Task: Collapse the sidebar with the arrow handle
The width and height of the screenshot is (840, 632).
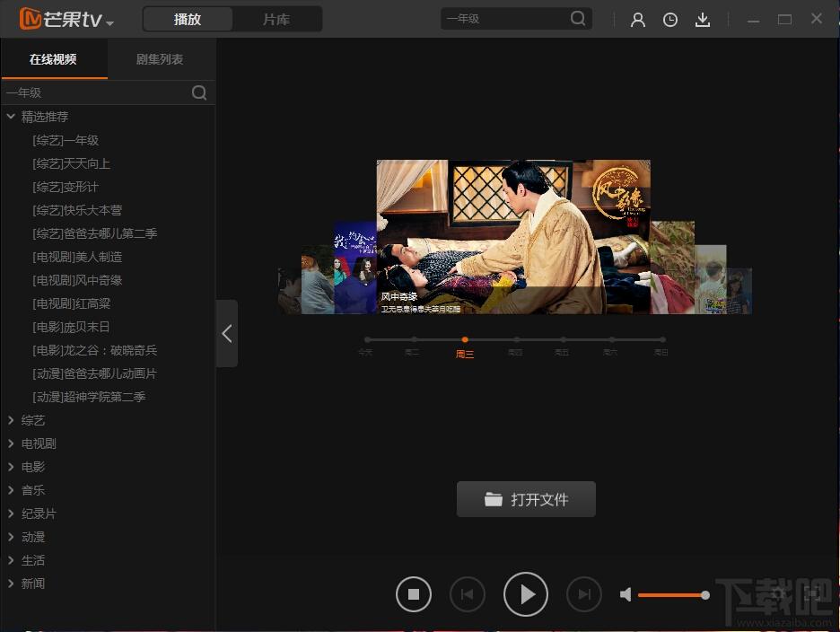Action: [227, 333]
